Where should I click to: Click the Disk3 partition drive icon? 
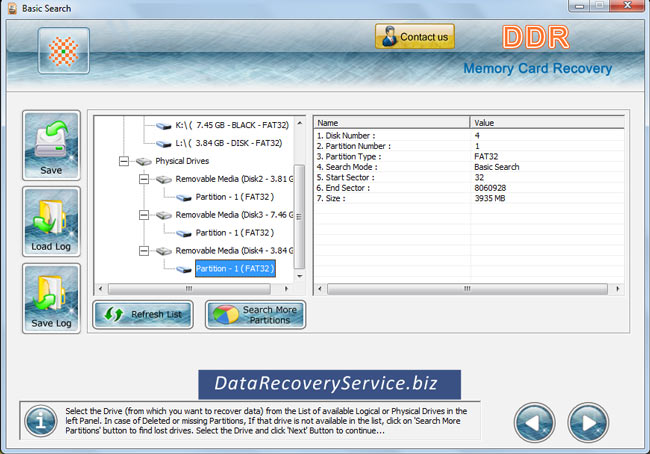tap(184, 233)
